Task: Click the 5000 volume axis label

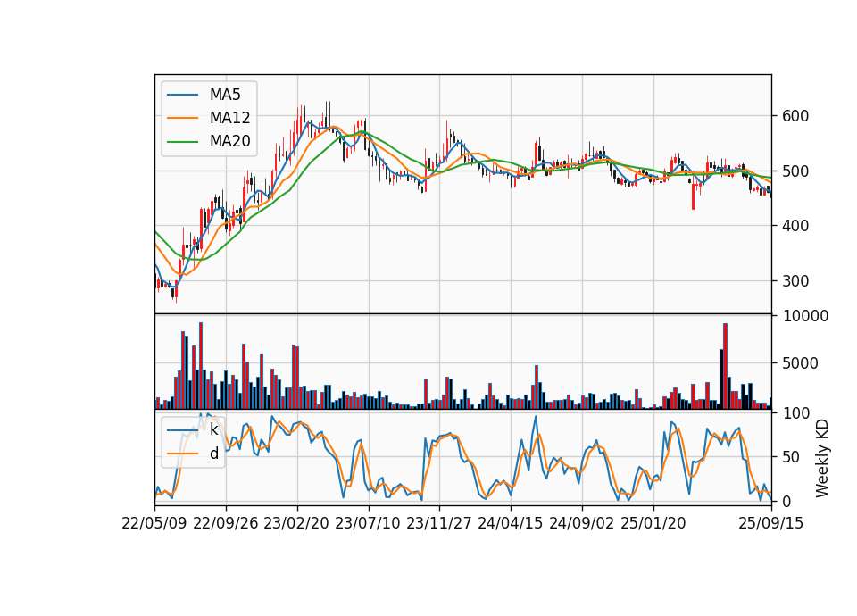Action: click(801, 363)
